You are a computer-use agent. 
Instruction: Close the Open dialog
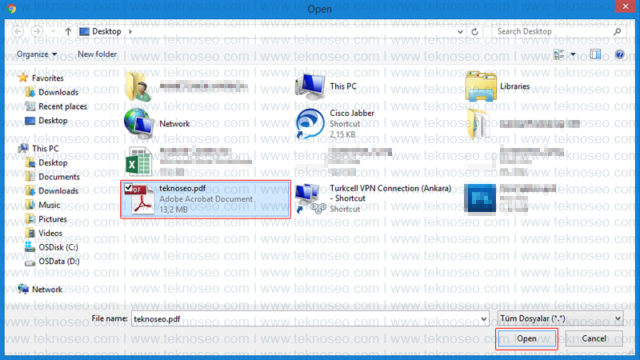coord(625,6)
